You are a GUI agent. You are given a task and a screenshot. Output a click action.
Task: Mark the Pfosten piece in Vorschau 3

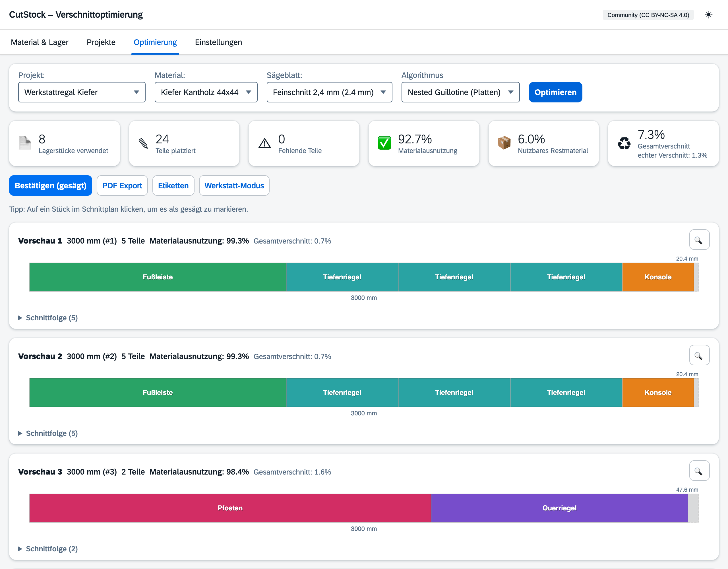pyautogui.click(x=230, y=508)
